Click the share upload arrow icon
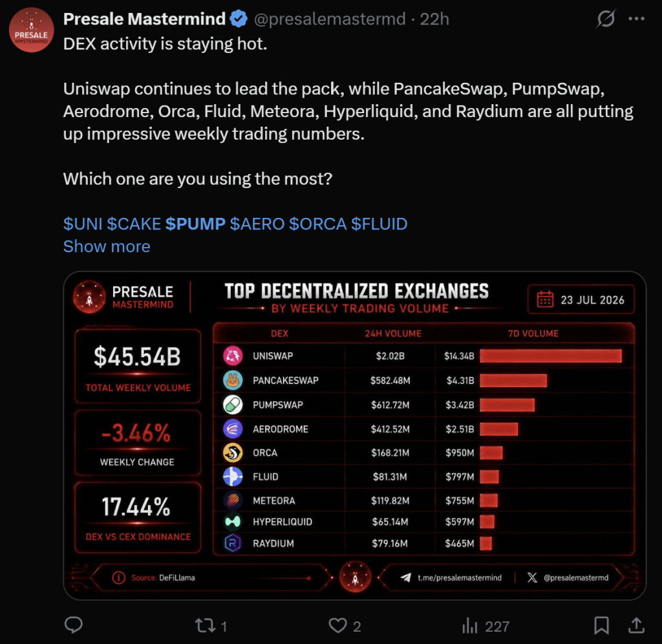662x644 pixels. (x=636, y=625)
